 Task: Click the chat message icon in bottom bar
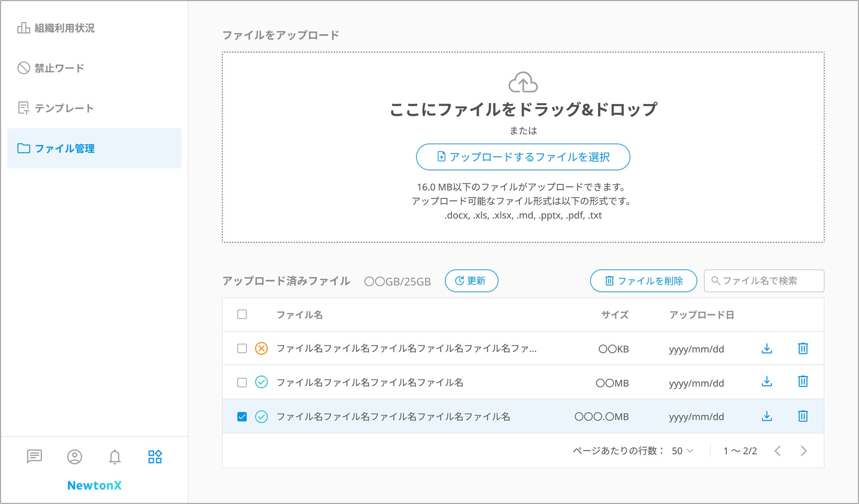pos(34,456)
